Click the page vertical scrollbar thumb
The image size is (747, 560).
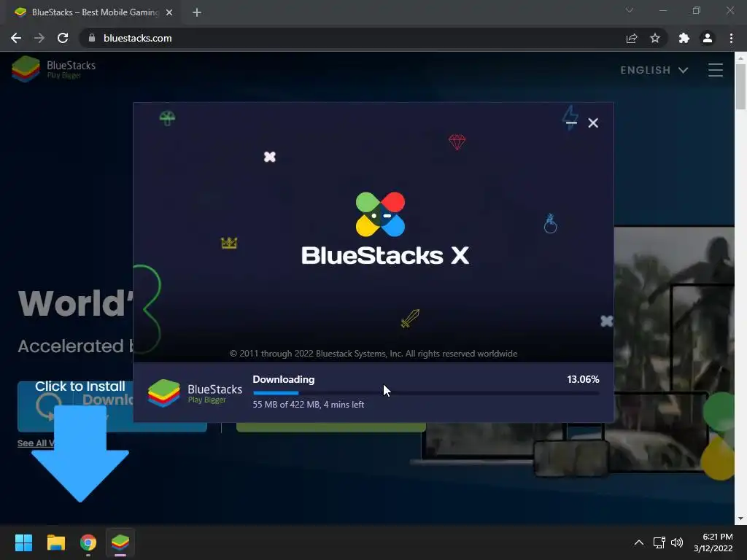[x=740, y=87]
